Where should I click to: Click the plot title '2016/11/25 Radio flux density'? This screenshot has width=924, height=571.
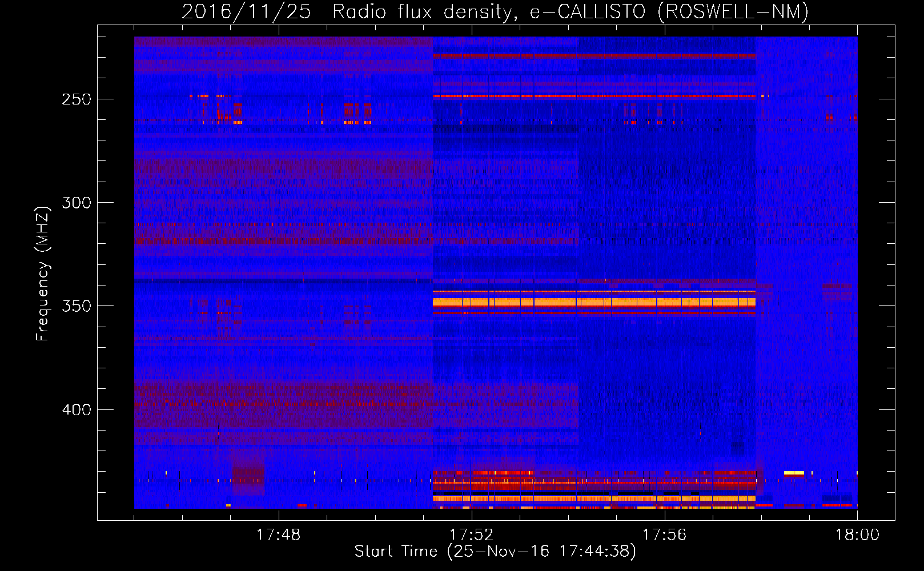pyautogui.click(x=495, y=11)
